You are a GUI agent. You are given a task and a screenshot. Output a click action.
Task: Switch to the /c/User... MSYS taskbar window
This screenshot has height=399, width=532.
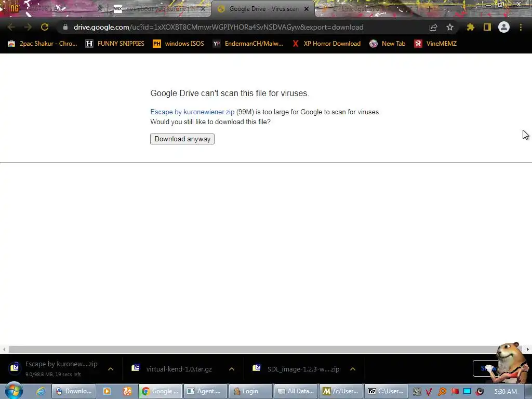tap(341, 391)
